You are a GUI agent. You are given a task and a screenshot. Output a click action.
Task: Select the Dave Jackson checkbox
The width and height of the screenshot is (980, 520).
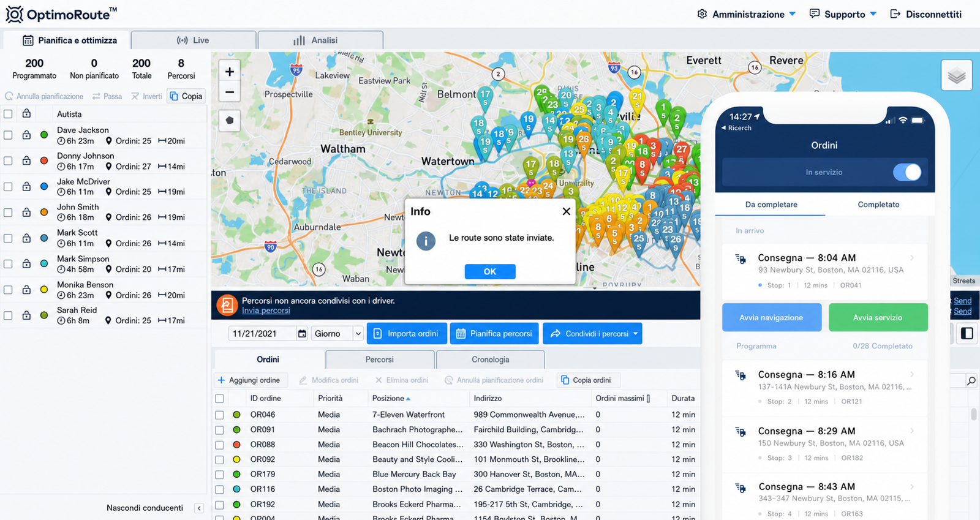click(8, 135)
